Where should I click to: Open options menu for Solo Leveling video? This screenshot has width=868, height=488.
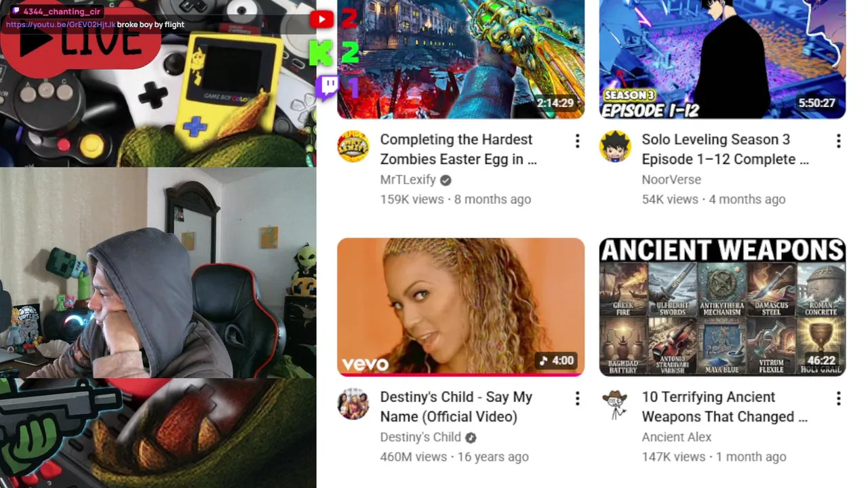(839, 141)
